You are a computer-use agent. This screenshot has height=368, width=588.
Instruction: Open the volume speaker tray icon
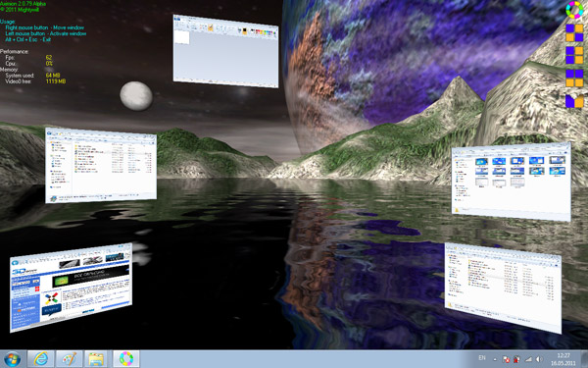pyautogui.click(x=539, y=359)
